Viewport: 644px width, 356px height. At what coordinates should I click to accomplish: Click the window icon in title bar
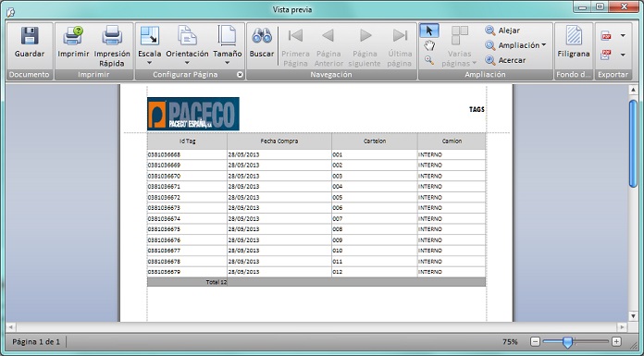11,11
